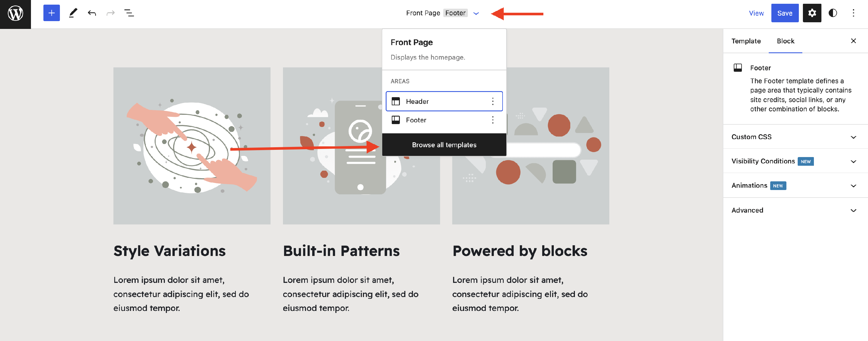Click the Undo arrow

tap(92, 13)
